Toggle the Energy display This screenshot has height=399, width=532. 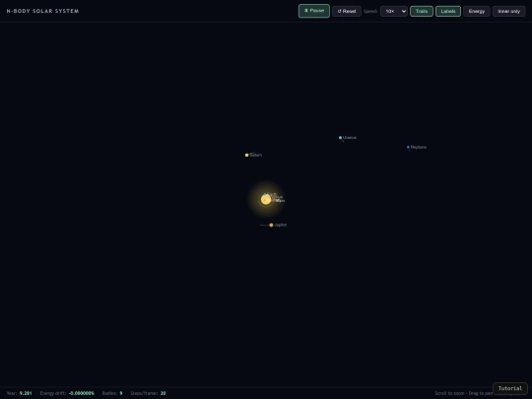tap(477, 11)
